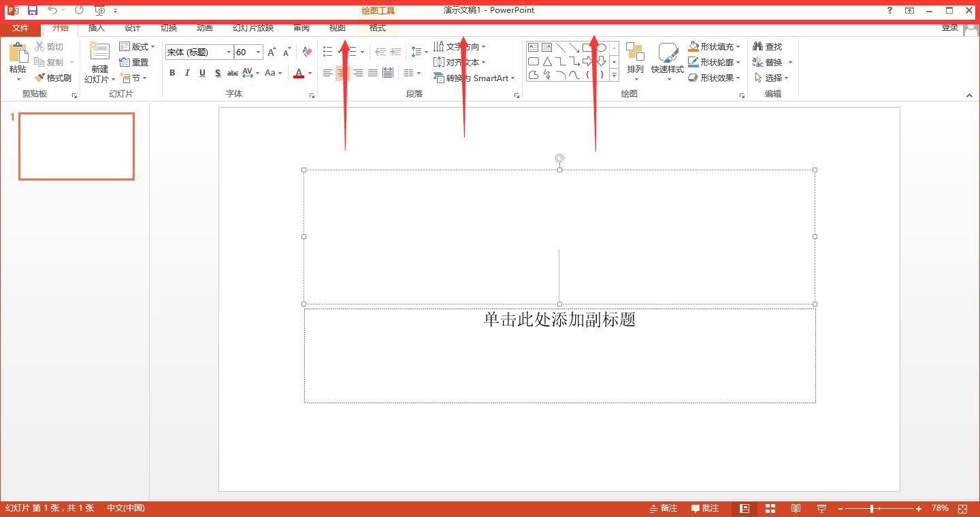Open Slide Sorter view in status bar
Viewport: 980px width, 517px height.
[770, 508]
